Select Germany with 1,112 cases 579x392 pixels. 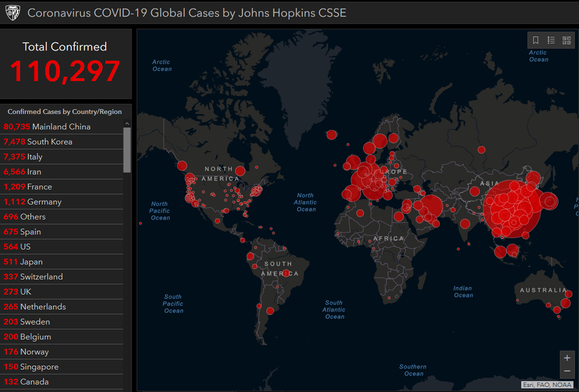(62, 202)
